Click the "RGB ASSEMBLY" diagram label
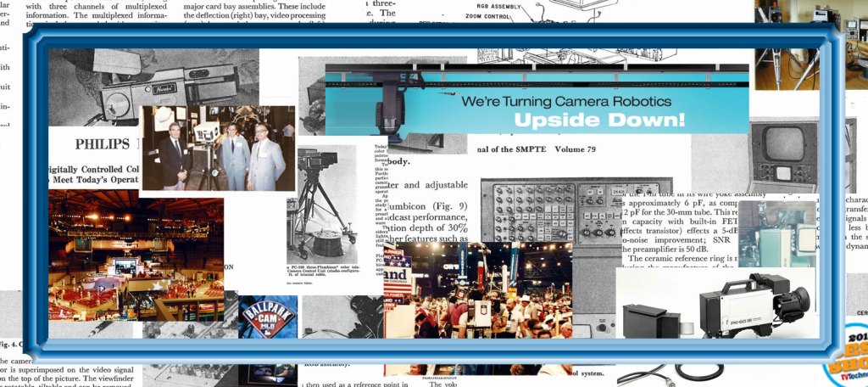The width and height of the screenshot is (868, 387). tap(498, 7)
